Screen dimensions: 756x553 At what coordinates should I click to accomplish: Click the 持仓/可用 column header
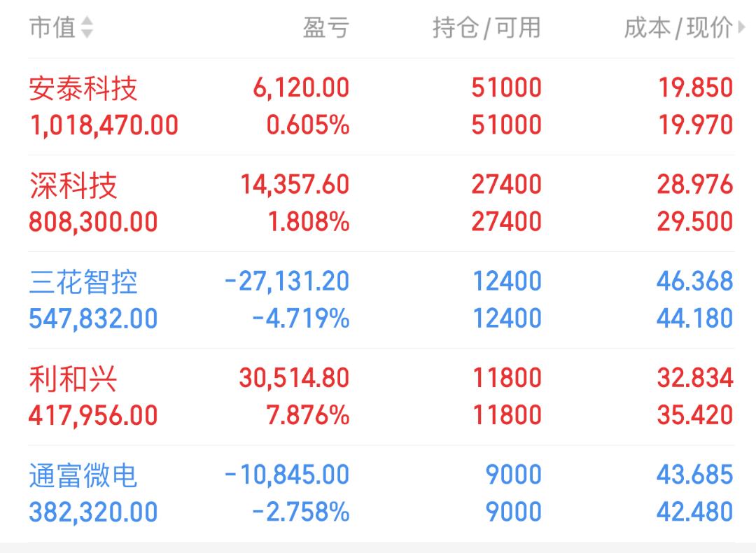486,27
